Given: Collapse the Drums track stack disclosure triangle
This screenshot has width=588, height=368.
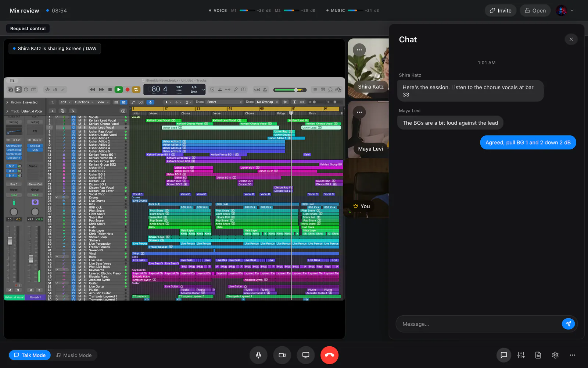Looking at the screenshot, I should (x=57, y=197).
